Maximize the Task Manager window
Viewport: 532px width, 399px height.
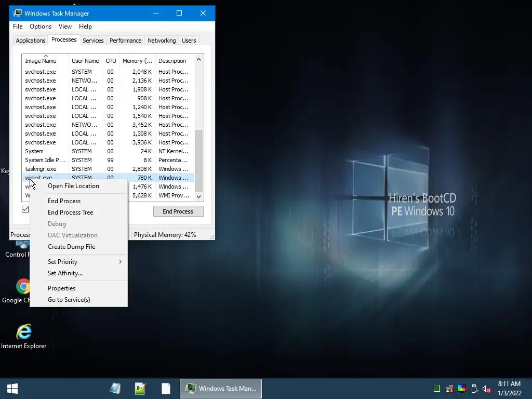tap(179, 13)
